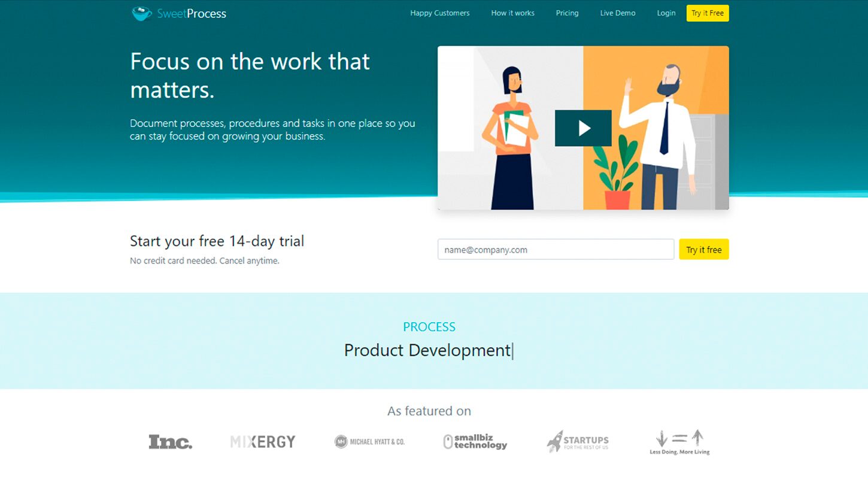Click the SweetProcess cup logo icon
The image size is (868, 491).
coord(141,13)
